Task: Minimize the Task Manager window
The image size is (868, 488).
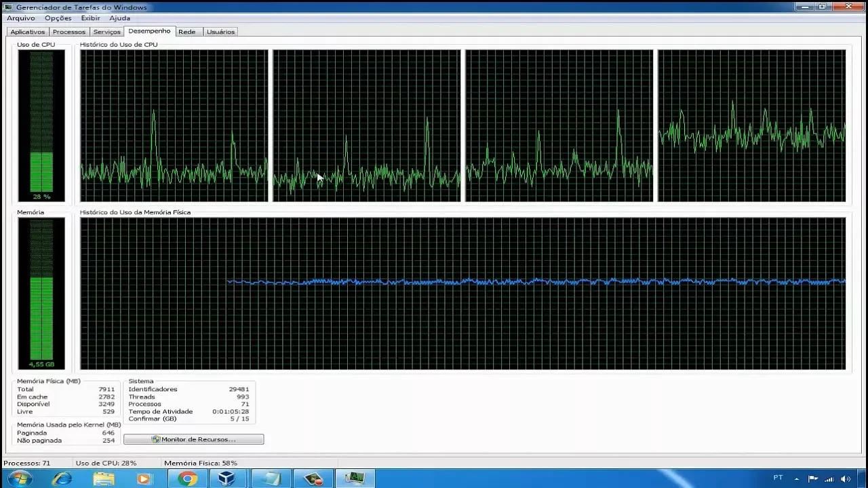Action: coord(805,6)
